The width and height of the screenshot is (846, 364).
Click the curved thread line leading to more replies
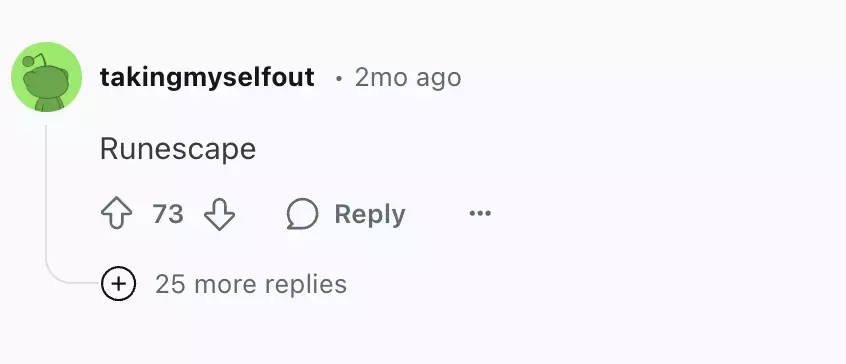coord(67,278)
